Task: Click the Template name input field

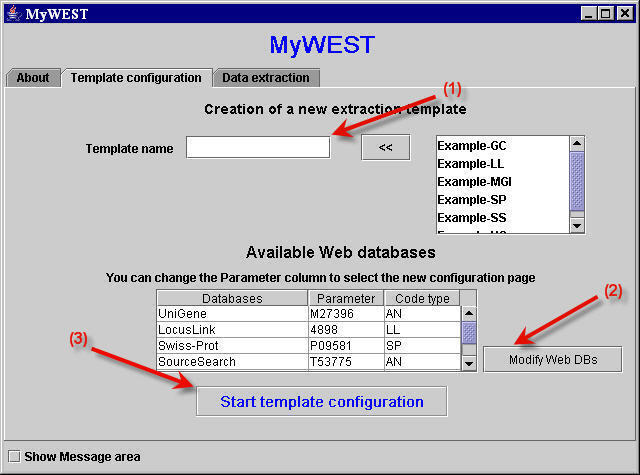Action: tap(258, 147)
